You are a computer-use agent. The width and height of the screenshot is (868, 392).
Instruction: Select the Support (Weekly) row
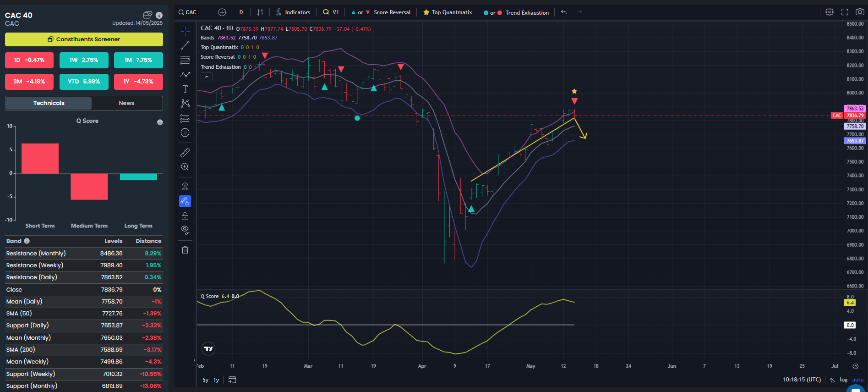click(x=84, y=374)
